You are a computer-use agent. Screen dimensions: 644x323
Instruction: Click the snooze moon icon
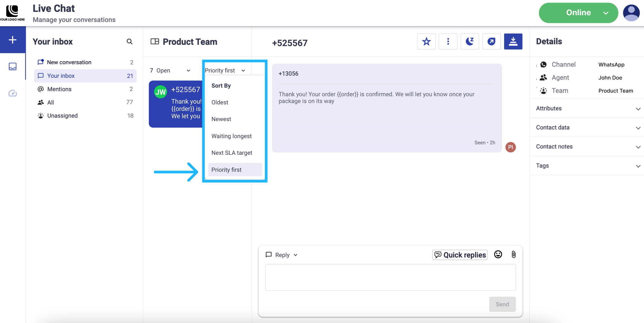coord(469,42)
